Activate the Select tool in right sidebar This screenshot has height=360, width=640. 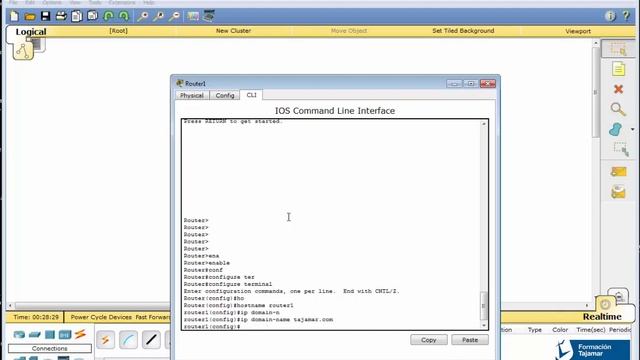click(618, 49)
